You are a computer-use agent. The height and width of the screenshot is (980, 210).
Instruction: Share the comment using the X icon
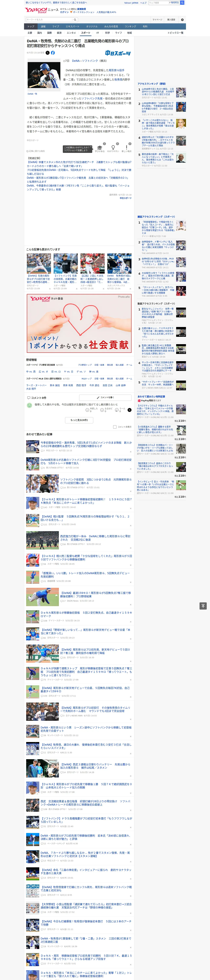pos(130,410)
